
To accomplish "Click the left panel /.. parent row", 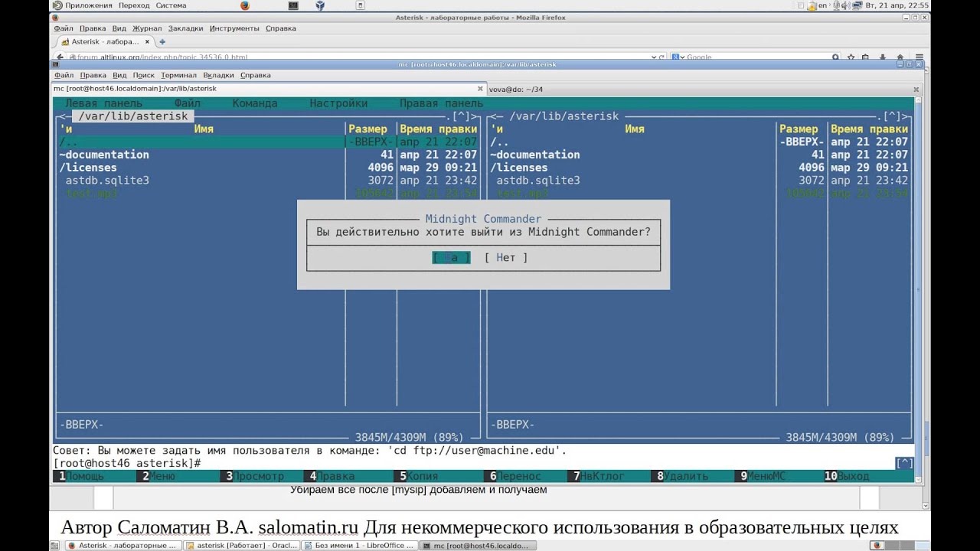I will 268,142.
